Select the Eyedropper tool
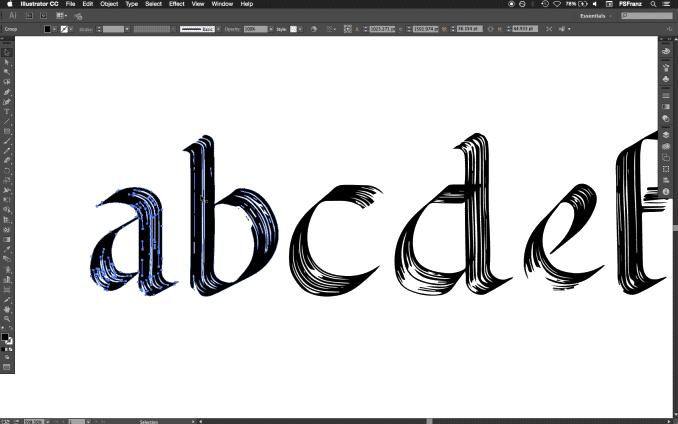Viewport: 678px width, 424px height. coord(6,249)
